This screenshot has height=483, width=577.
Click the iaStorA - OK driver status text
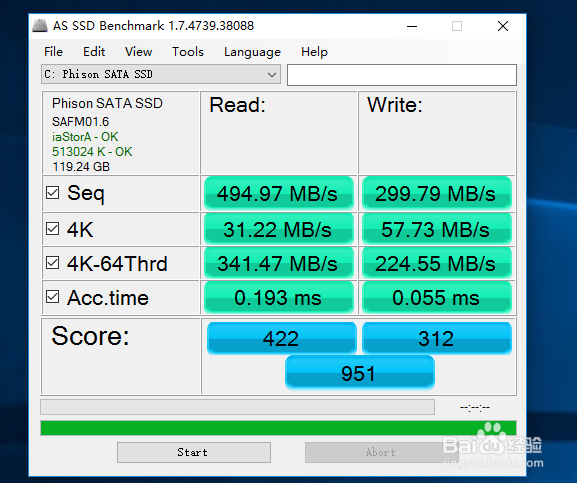85,137
